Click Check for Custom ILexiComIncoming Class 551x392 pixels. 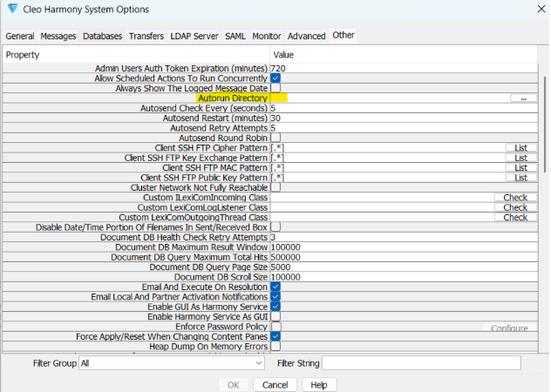click(515, 198)
